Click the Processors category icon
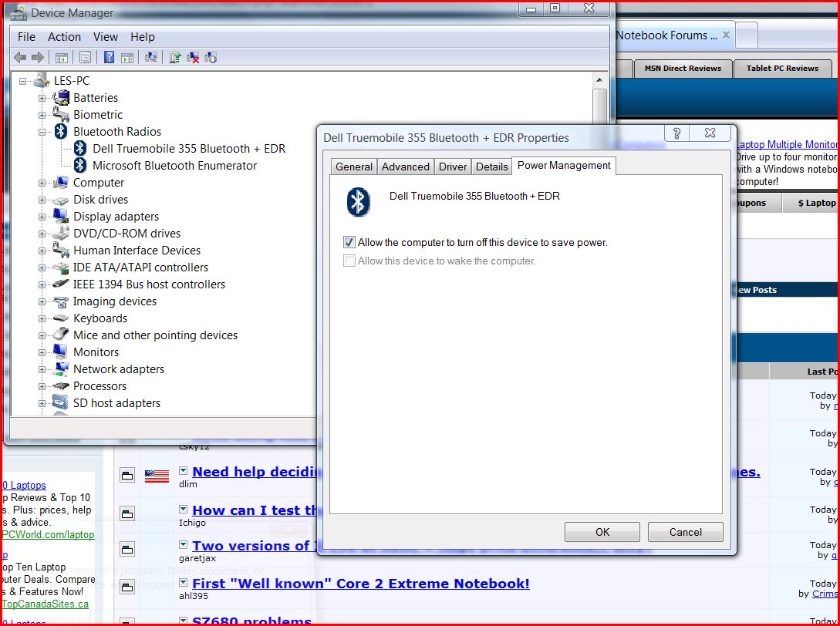840x626 pixels. pyautogui.click(x=61, y=385)
